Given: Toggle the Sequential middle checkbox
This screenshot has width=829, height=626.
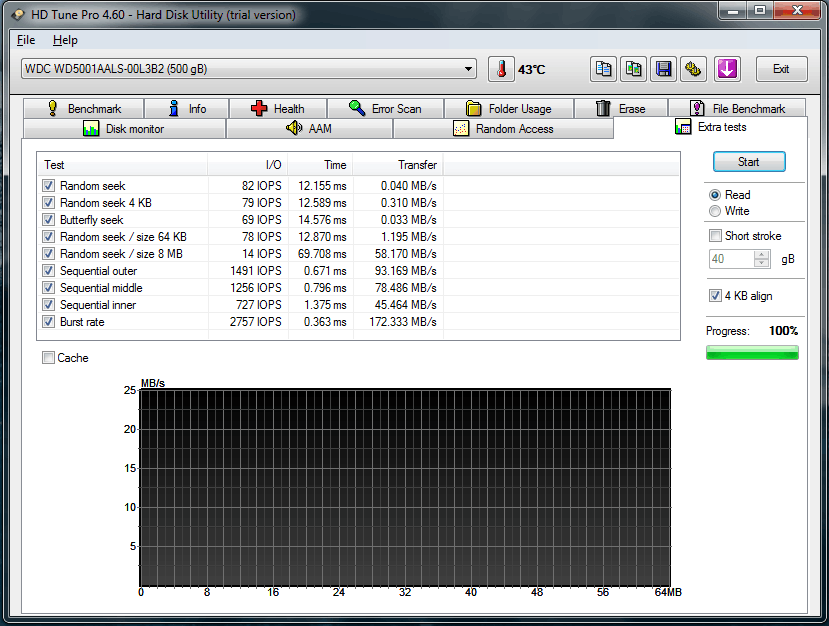Looking at the screenshot, I should 49,288.
